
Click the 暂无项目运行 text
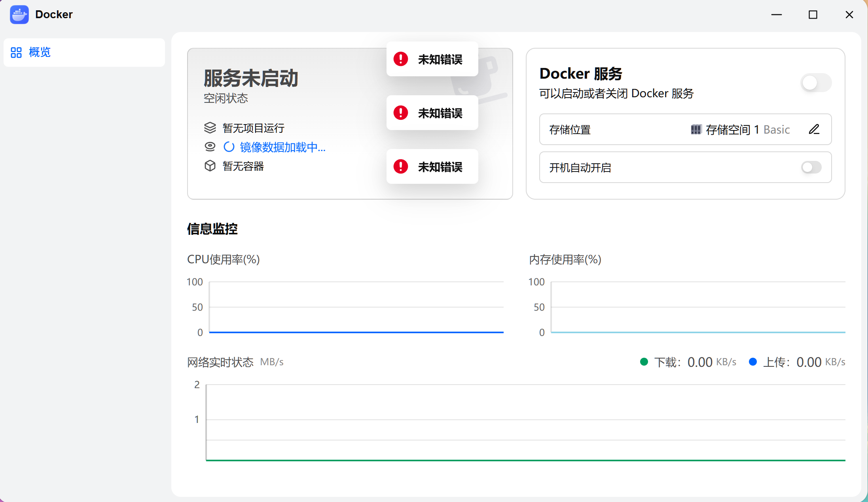(x=254, y=128)
